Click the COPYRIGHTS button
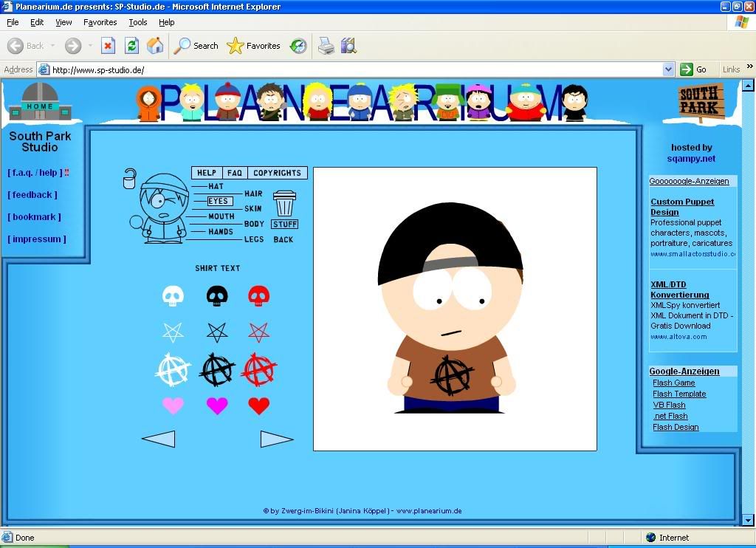The width and height of the screenshot is (756, 548). [278, 173]
